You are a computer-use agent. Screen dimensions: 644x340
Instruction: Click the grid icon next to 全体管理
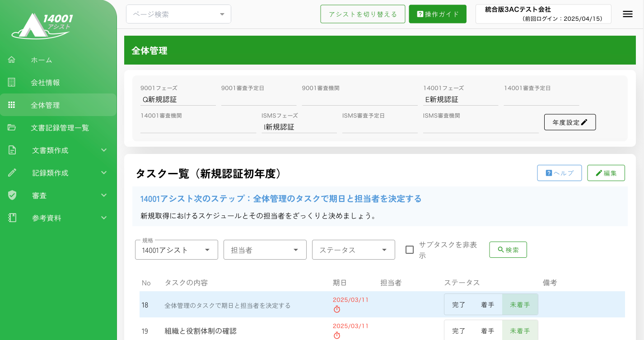(12, 105)
